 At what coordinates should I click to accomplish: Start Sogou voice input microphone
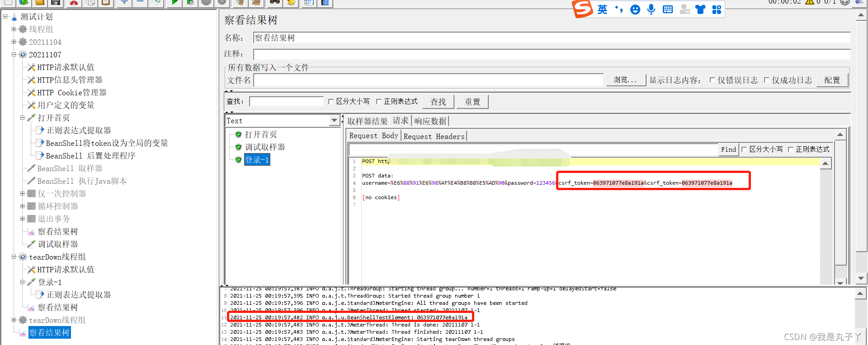click(x=651, y=9)
